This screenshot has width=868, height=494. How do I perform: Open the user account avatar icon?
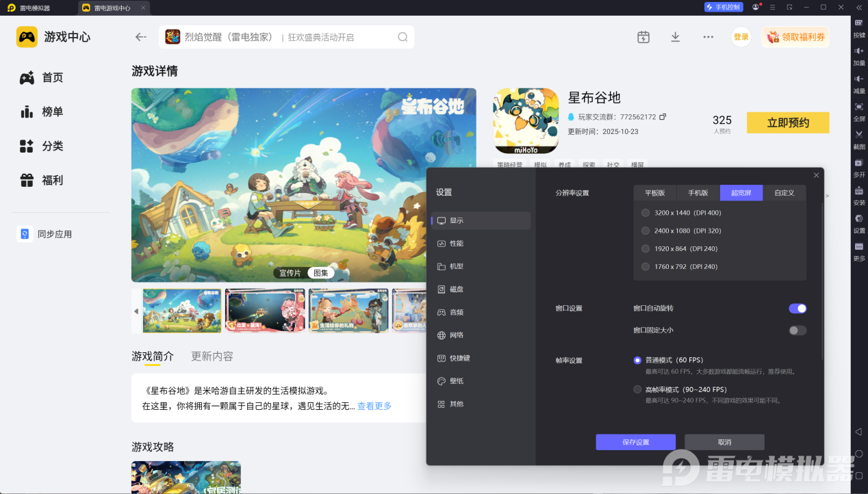point(756,7)
